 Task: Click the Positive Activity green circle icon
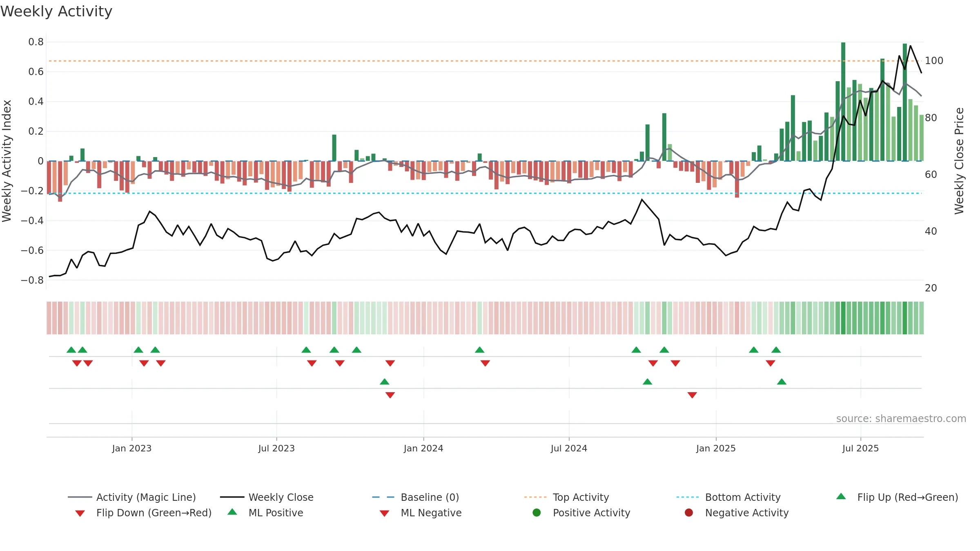click(537, 512)
